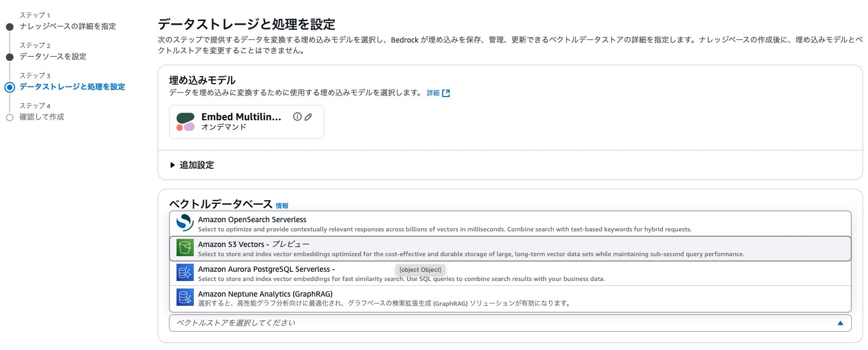Screen dimensions: 868x350
Task: Click the Amazon OpenSearch Serverless icon
Action: 185,223
